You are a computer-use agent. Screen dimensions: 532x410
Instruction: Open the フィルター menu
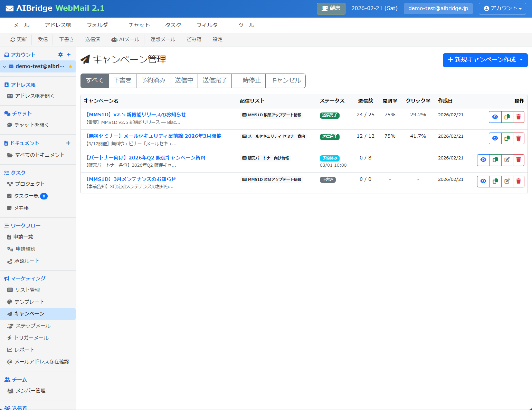pos(210,25)
